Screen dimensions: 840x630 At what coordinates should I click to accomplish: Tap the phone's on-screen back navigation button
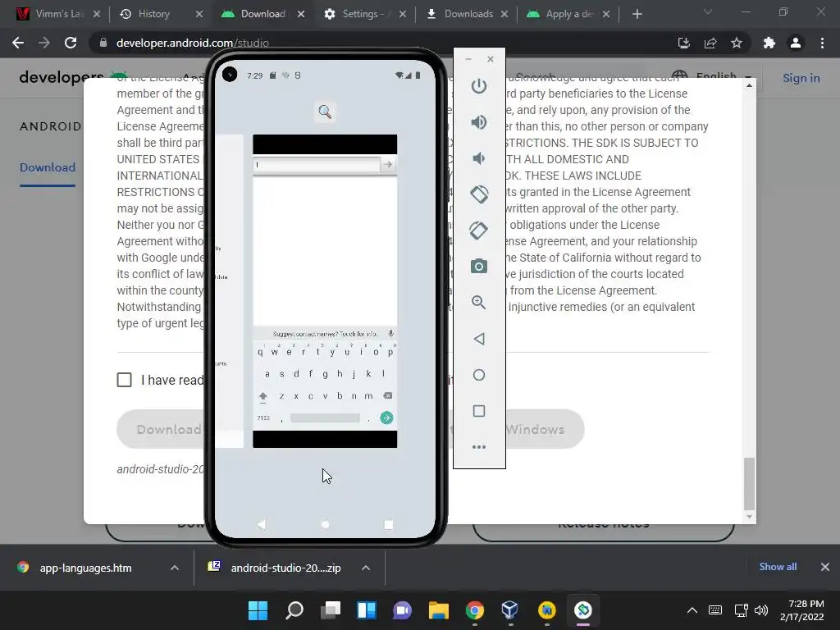262,524
